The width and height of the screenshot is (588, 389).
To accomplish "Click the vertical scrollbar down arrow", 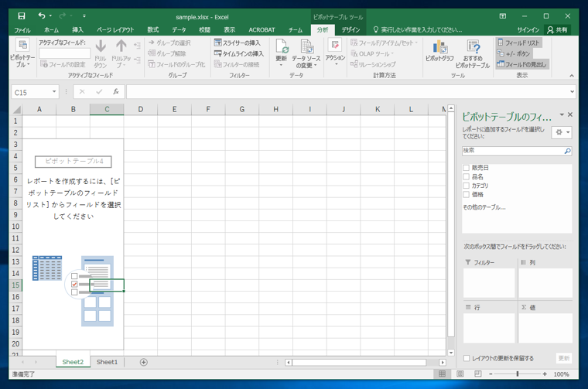I will [451, 353].
